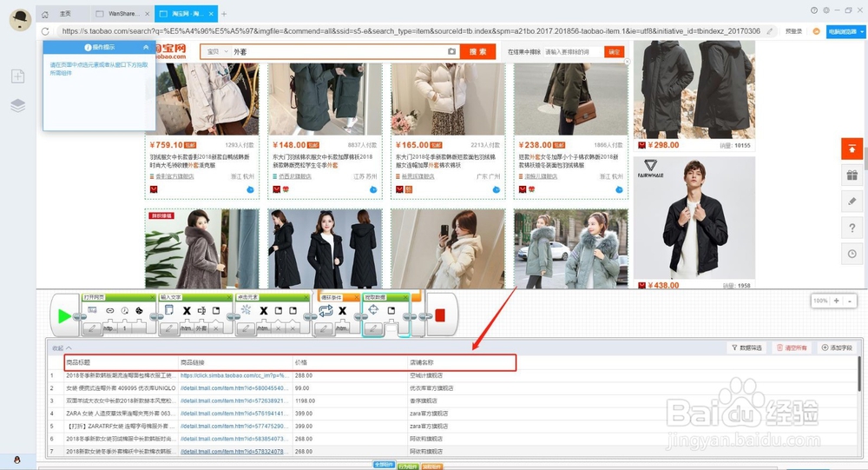Click the 确定 button beside exclude field
The image size is (868, 470).
click(x=615, y=51)
